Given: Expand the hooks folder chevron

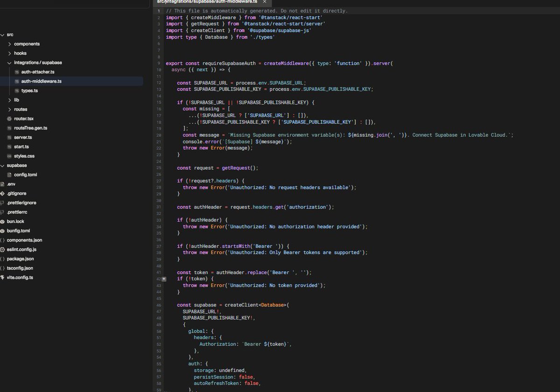Looking at the screenshot, I should pos(9,53).
